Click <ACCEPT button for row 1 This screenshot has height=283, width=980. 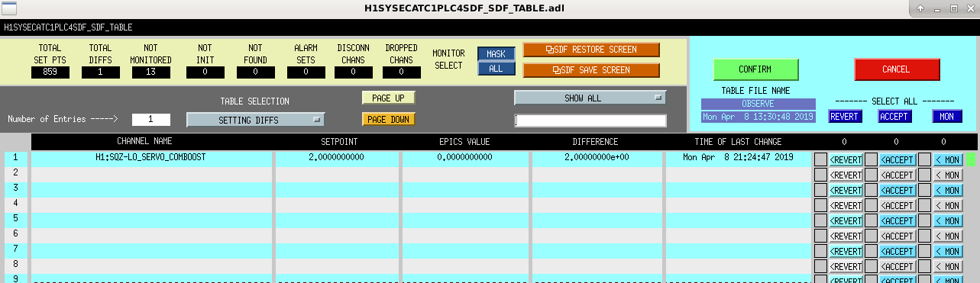[897, 159]
